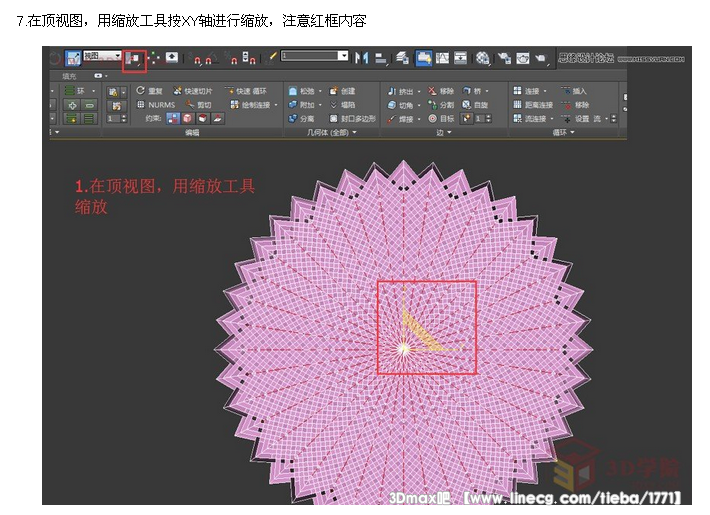Click the 分离 detach button
The height and width of the screenshot is (515, 710).
(x=302, y=119)
